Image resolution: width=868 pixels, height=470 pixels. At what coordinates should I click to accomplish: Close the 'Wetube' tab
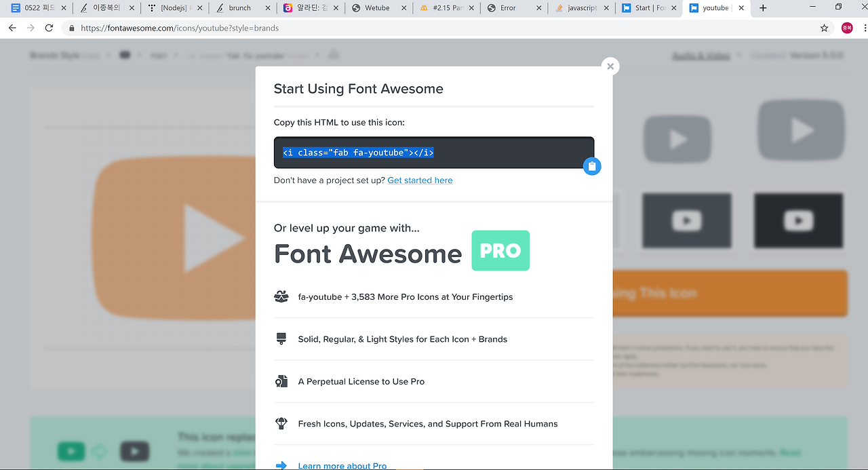pyautogui.click(x=403, y=8)
